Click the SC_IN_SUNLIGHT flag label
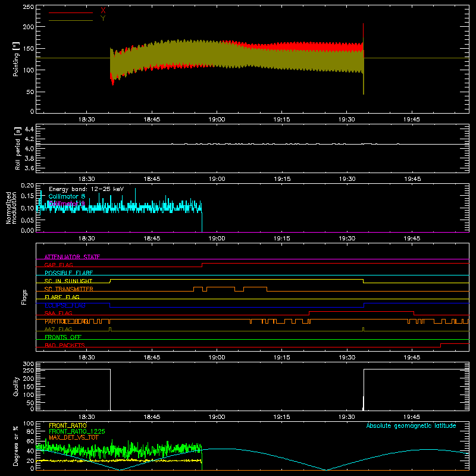The width and height of the screenshot is (476, 476). pos(68,281)
